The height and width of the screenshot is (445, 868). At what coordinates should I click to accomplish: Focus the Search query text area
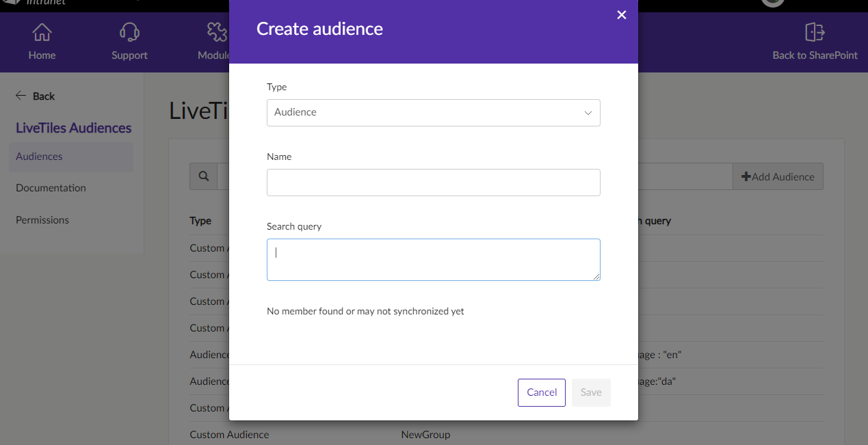point(433,260)
